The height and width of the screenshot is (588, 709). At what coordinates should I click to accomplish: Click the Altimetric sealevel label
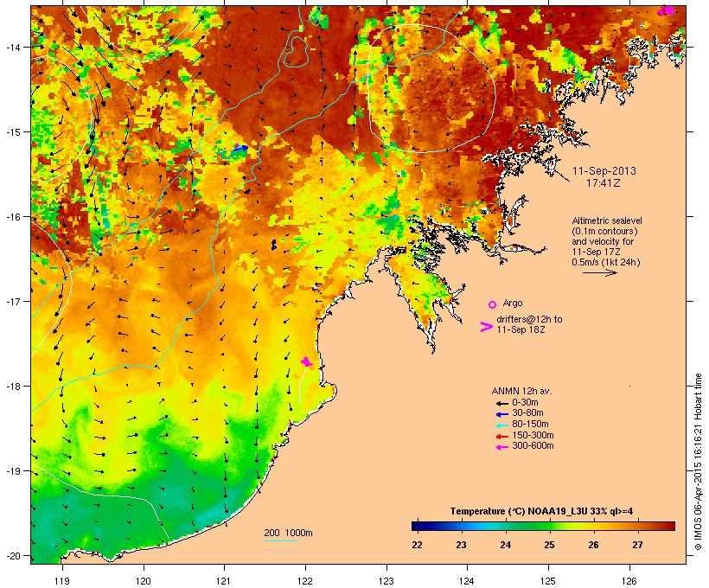tap(607, 220)
